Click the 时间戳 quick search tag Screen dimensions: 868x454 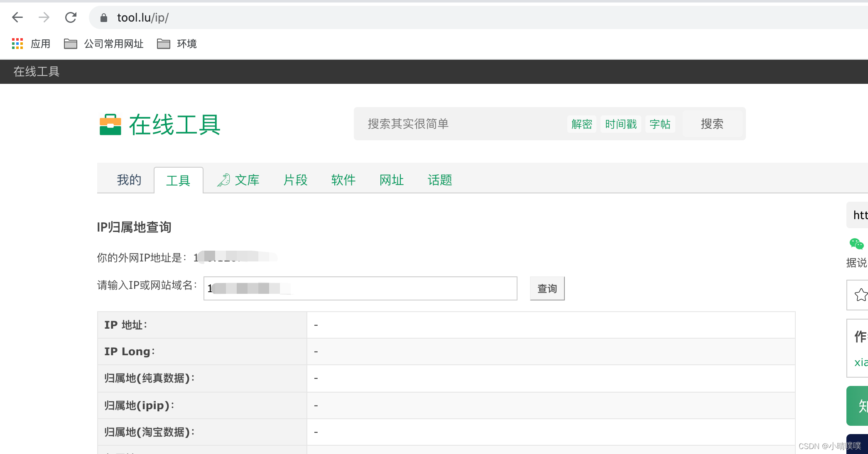620,124
